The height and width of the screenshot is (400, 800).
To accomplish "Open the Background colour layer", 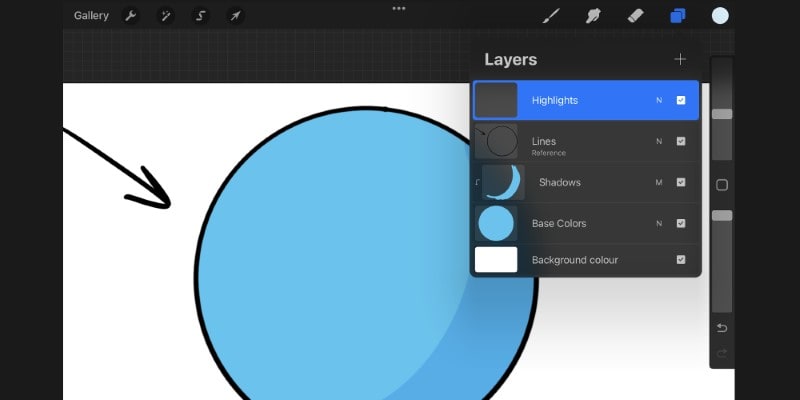I will point(586,260).
